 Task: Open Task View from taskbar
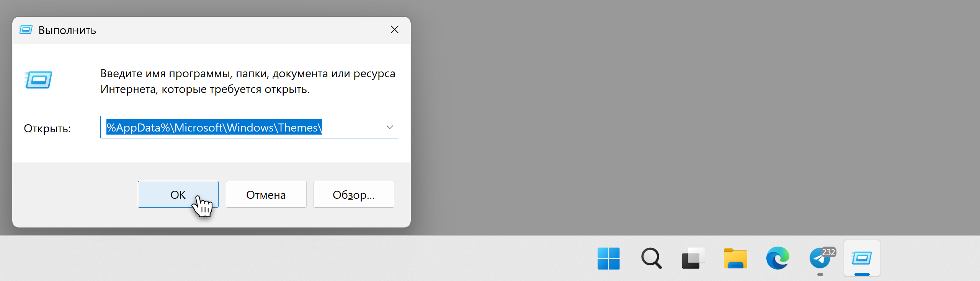[x=693, y=258]
